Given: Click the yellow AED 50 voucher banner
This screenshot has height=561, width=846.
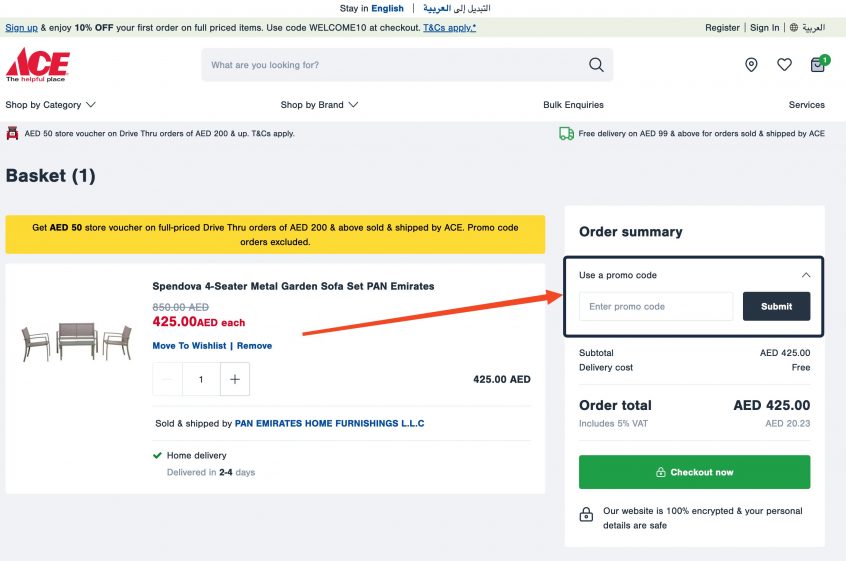Looking at the screenshot, I should pyautogui.click(x=275, y=235).
